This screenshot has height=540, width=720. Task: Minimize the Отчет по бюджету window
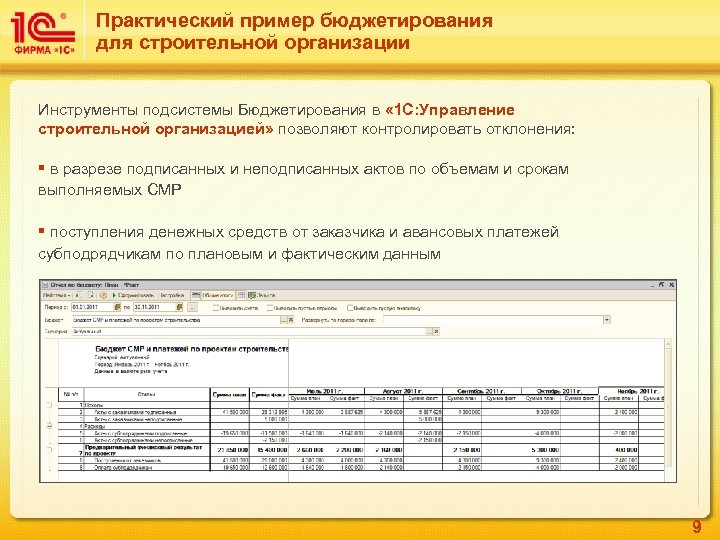[x=652, y=285]
